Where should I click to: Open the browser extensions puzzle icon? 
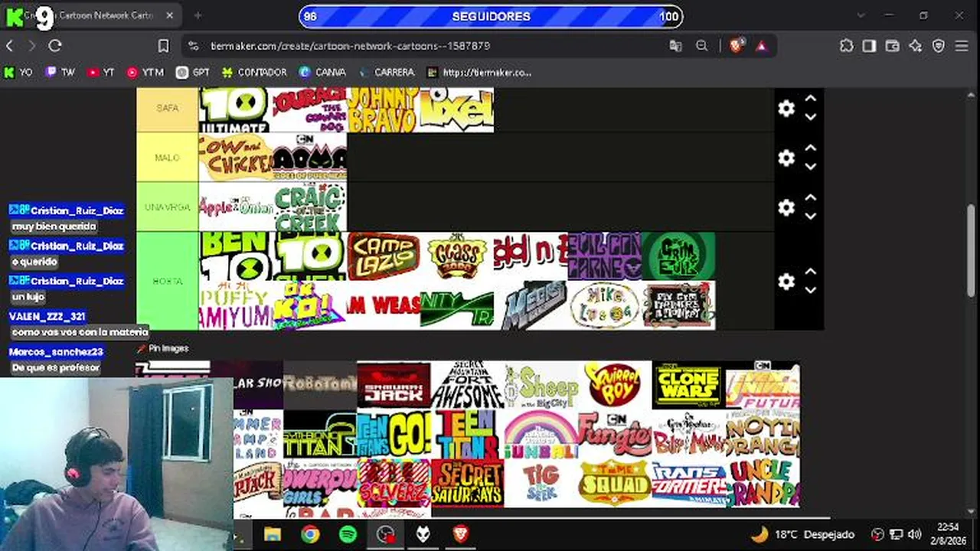(846, 46)
